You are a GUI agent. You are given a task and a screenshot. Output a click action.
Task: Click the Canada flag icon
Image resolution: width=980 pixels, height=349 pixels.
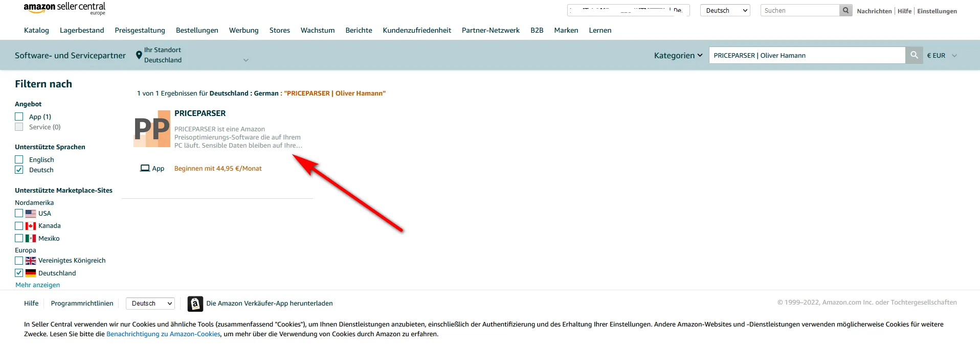(31, 226)
